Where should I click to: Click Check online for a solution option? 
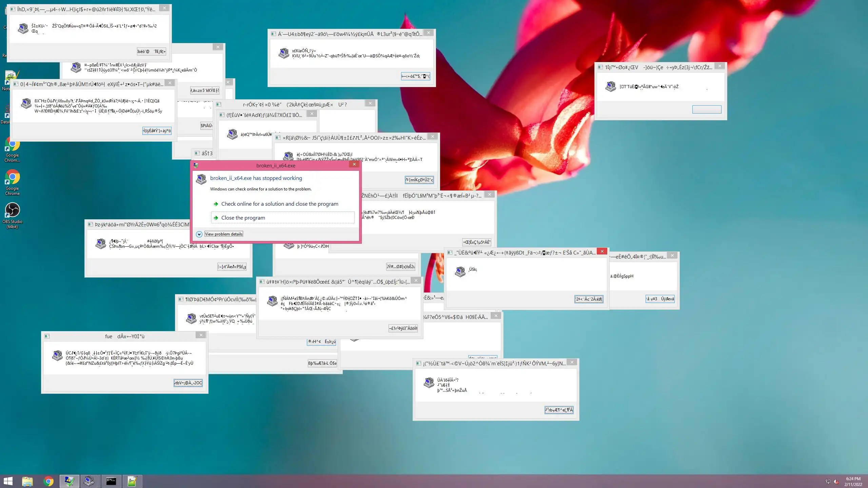click(x=279, y=204)
